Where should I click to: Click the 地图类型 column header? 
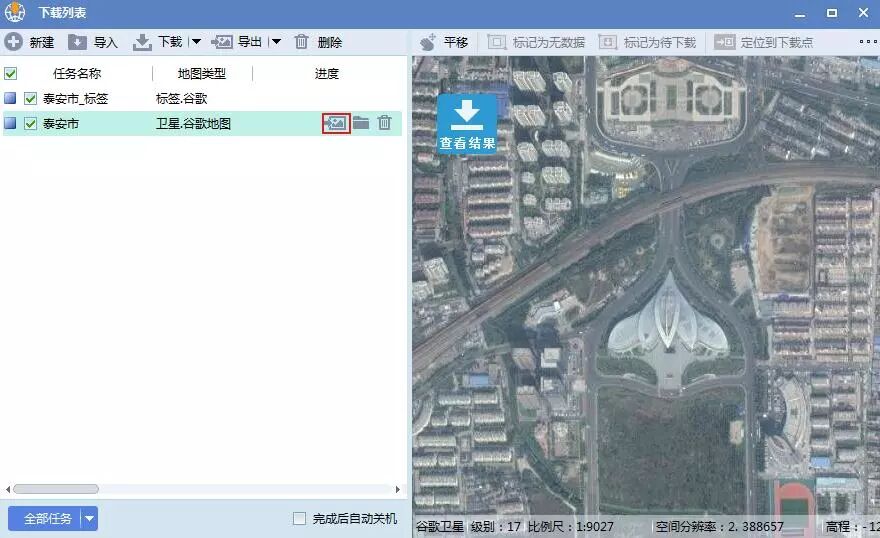click(201, 73)
